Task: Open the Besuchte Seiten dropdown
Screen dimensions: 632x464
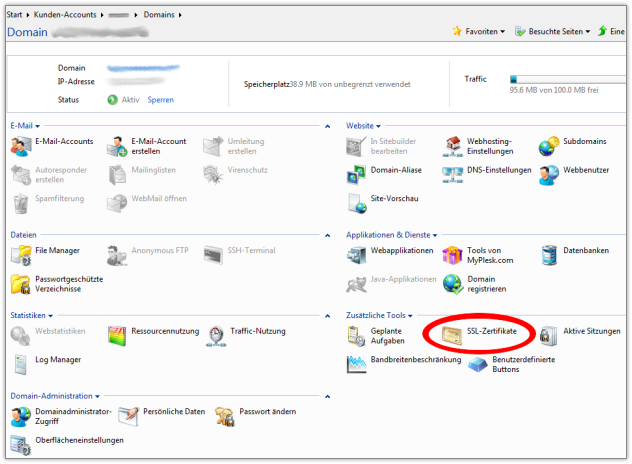Action: (x=552, y=31)
